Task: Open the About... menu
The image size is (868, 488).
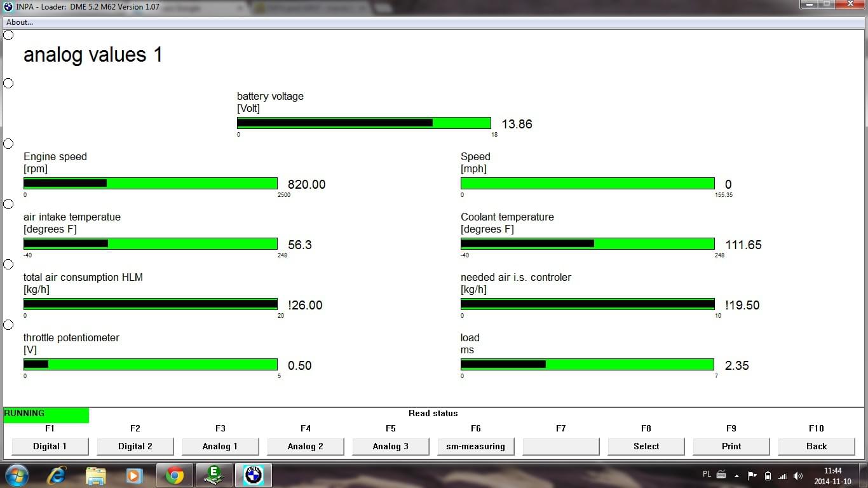Action: (x=20, y=22)
